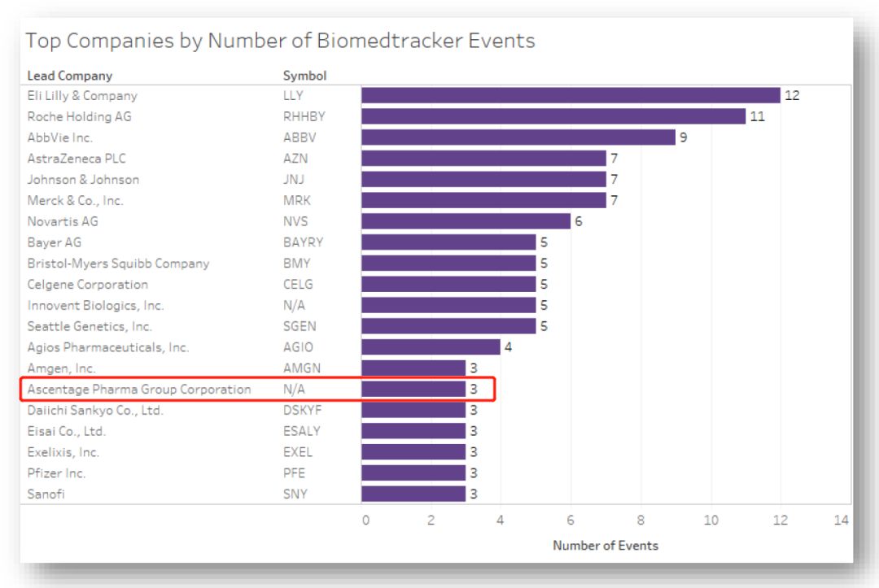Select the Roche Holding AG bar
The height and width of the screenshot is (588, 879).
553,116
